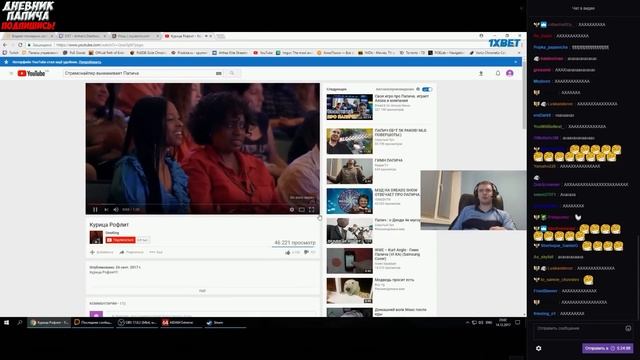Open a new browser tab
The width and height of the screenshot is (640, 360).
tap(220, 36)
